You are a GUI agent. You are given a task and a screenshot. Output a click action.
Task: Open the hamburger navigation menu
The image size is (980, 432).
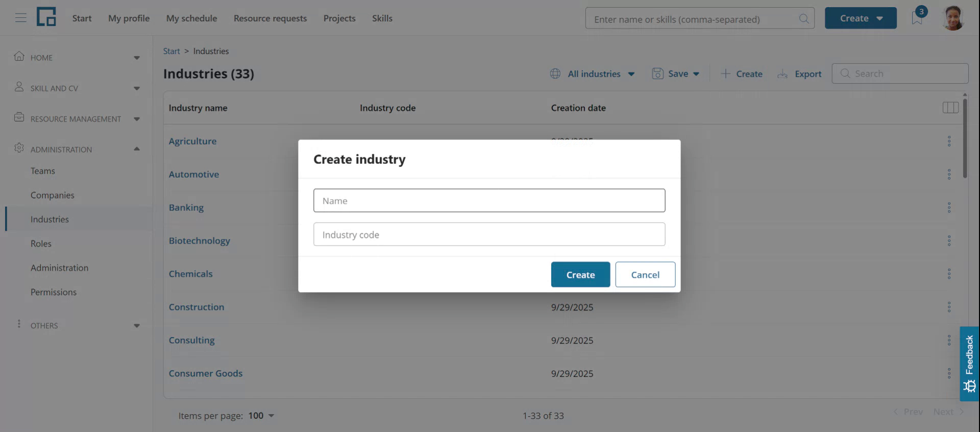(20, 18)
